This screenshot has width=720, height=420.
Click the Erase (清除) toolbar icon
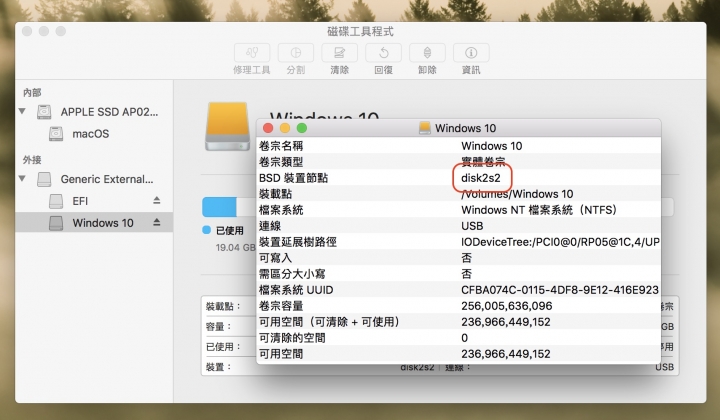pyautogui.click(x=339, y=53)
